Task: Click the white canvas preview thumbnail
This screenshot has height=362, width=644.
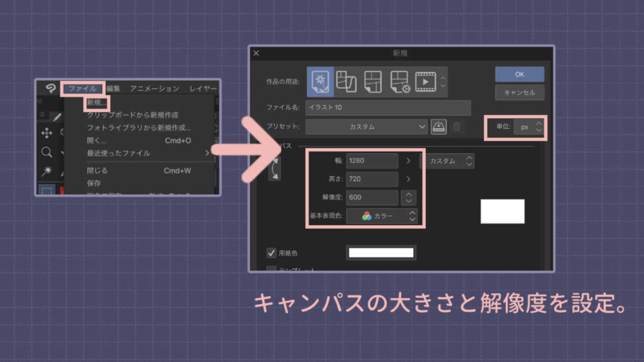Action: click(502, 211)
